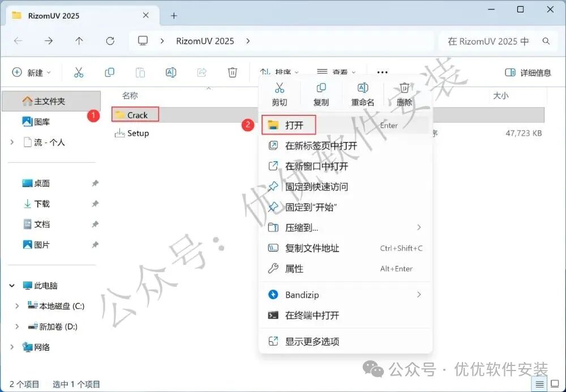Expand the 新加卷 (D:) node
566x392 pixels.
(17, 327)
